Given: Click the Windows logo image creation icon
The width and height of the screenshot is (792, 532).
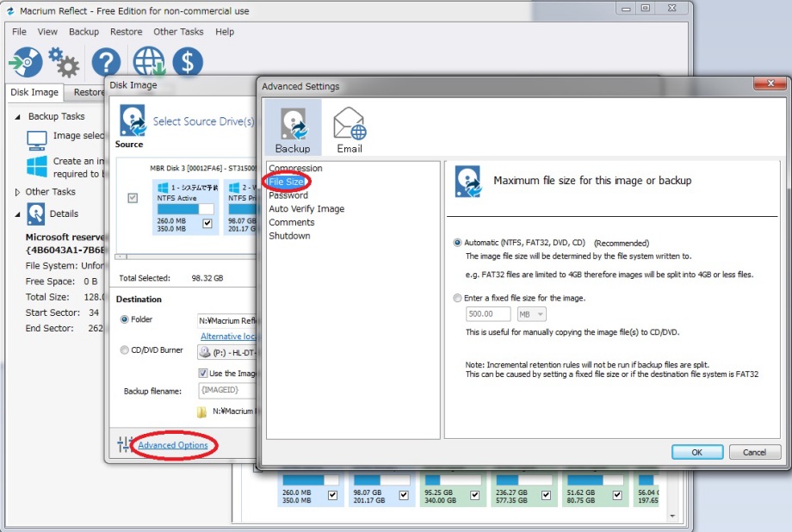Looking at the screenshot, I should (x=36, y=166).
